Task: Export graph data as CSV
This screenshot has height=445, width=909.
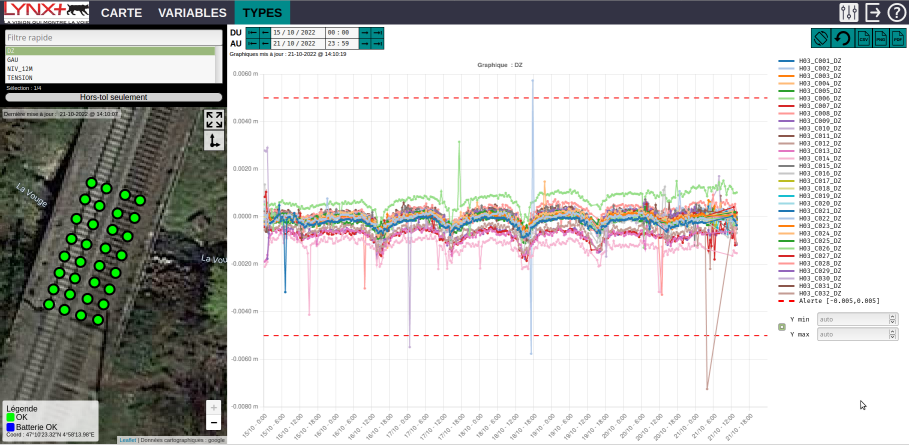Action: [863, 39]
